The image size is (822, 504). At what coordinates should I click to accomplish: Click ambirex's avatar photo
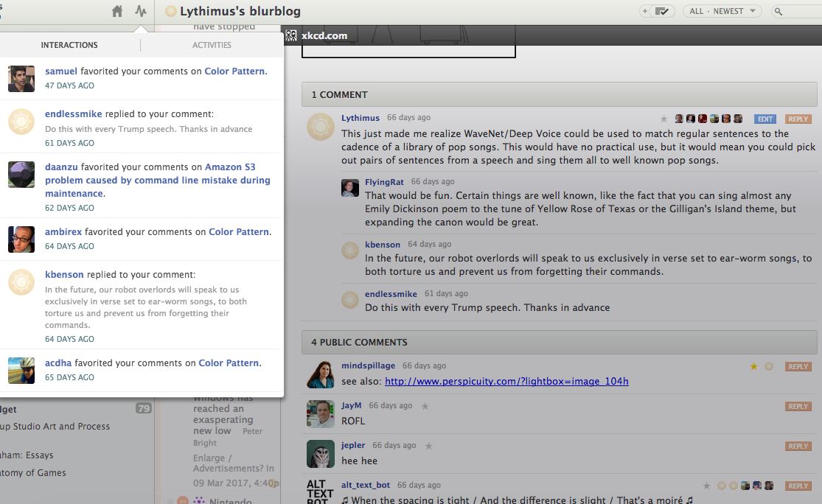pos(21,239)
